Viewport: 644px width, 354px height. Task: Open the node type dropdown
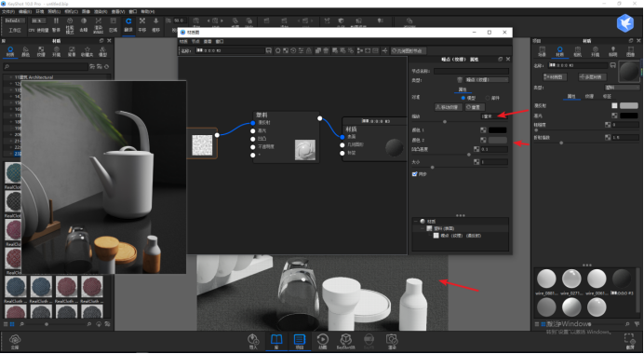(x=487, y=80)
